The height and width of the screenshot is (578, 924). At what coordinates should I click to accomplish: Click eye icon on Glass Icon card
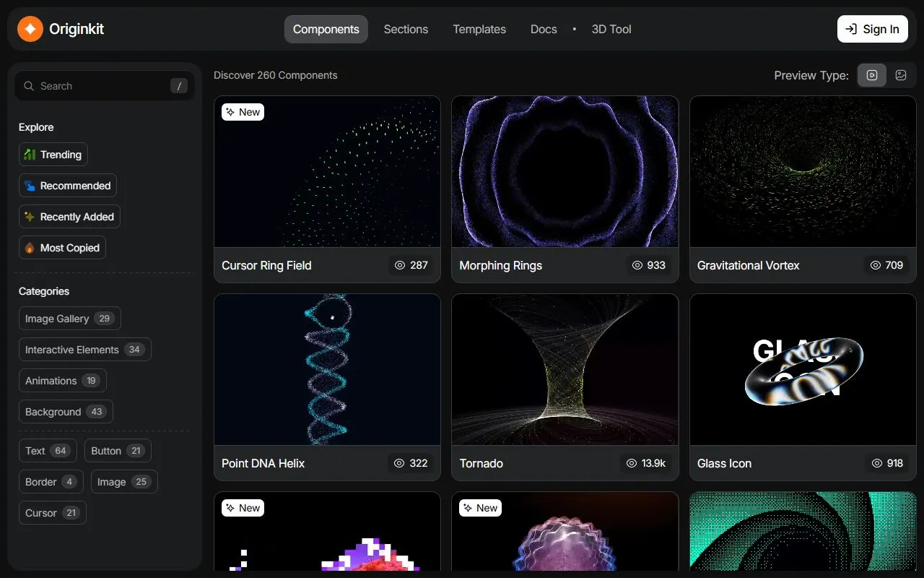(x=877, y=463)
